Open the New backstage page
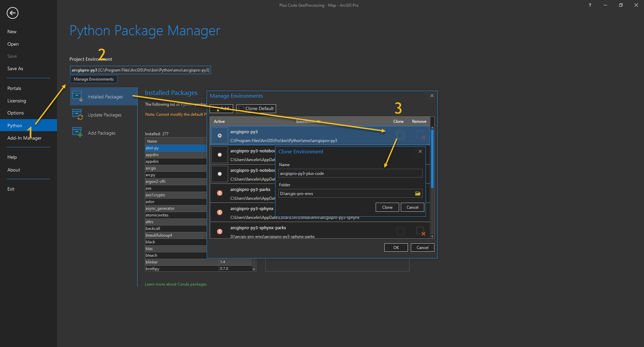The width and height of the screenshot is (644, 347). click(x=12, y=32)
